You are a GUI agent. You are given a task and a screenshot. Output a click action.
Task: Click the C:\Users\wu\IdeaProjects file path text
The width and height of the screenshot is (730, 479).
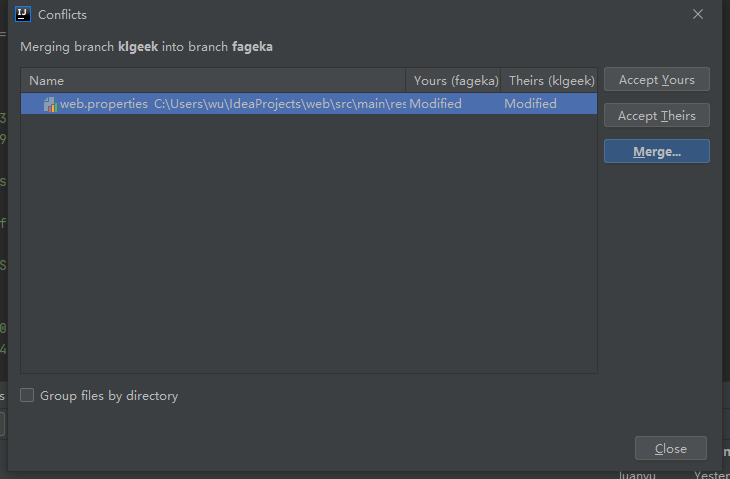point(280,103)
